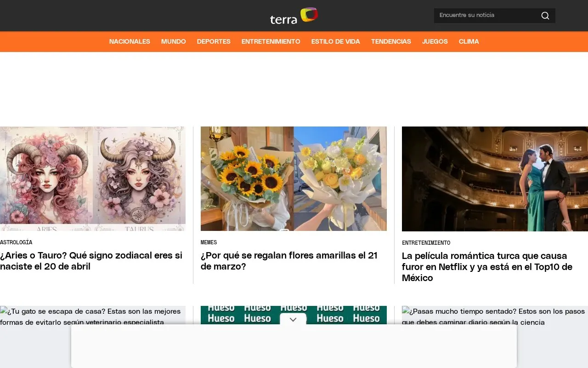The image size is (588, 368).
Task: Open the Mundo menu section
Action: (174, 41)
